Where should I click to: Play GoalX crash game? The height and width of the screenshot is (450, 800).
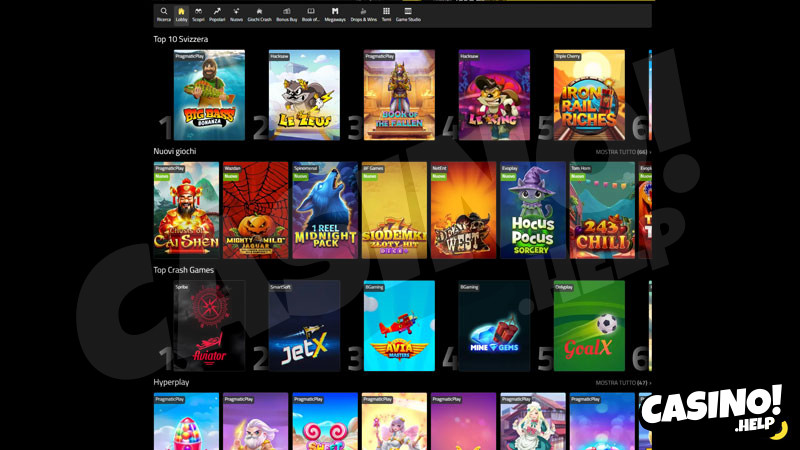pos(589,326)
